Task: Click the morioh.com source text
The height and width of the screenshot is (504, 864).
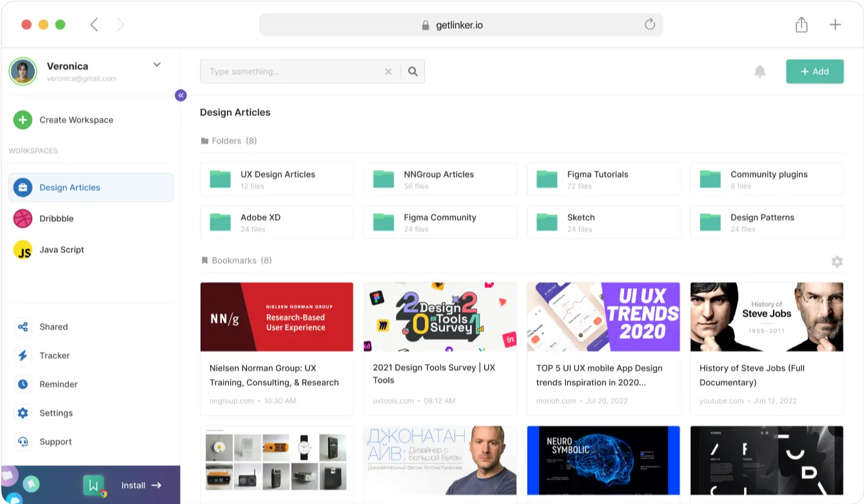Action: (x=556, y=401)
